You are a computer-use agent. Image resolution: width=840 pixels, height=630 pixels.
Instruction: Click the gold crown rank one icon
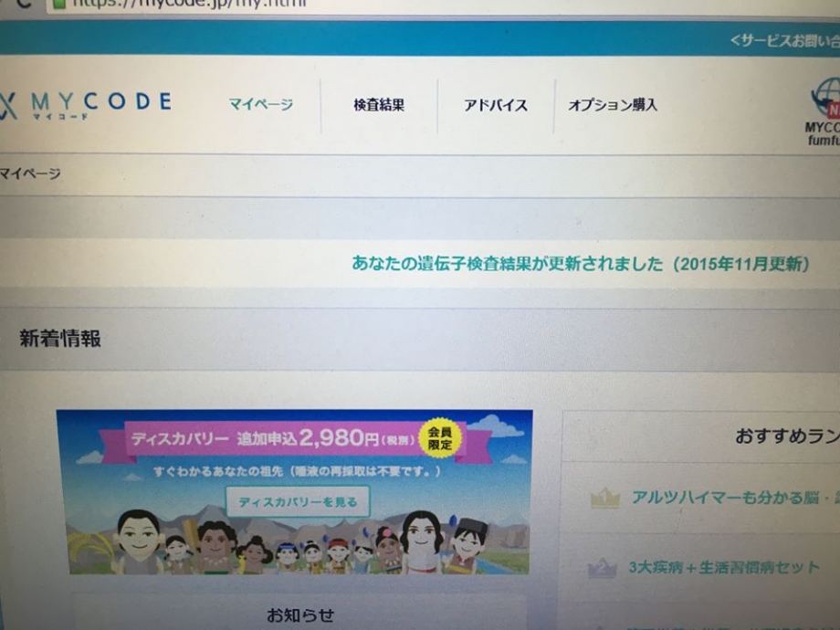point(604,499)
